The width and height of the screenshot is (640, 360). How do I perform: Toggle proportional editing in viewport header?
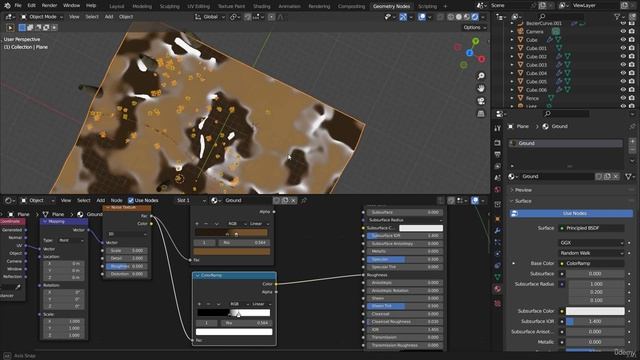click(x=271, y=17)
